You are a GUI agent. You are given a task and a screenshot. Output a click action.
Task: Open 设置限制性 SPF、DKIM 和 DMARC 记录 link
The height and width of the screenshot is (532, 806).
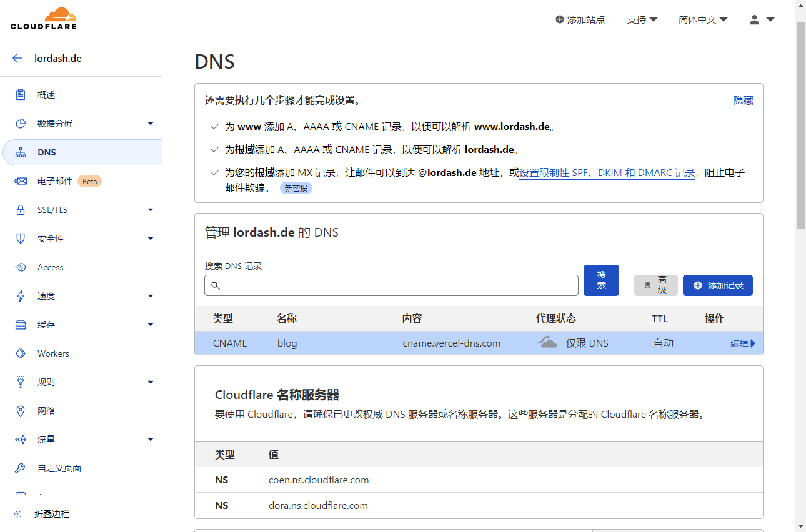[x=607, y=173]
